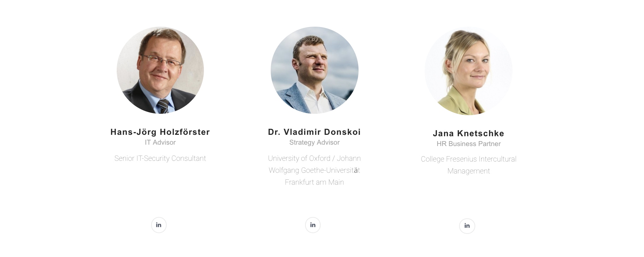Viewport: 644px width, 257px height.
Task: Click the portrait above Dr. Vladimir Donskoi
Action: [x=314, y=70]
